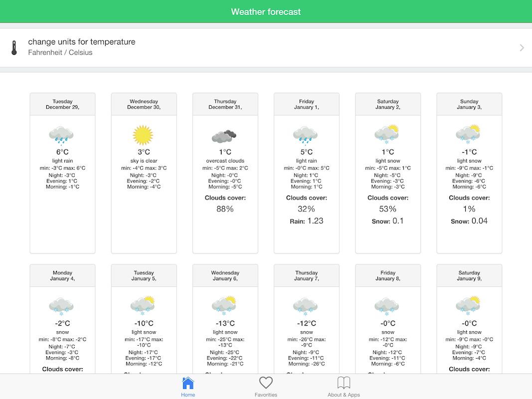
Task: Select the Tuesday December 29 card header
Action: [62, 104]
